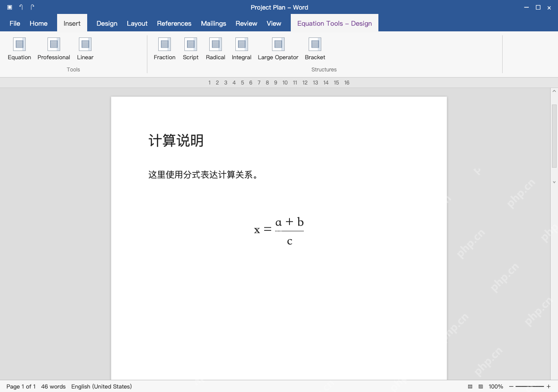The height and width of the screenshot is (392, 558).
Task: Open the File menu
Action: click(15, 24)
